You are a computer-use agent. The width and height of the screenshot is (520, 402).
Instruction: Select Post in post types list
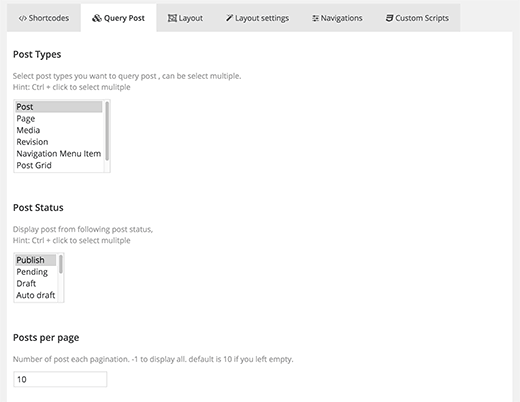pos(59,107)
